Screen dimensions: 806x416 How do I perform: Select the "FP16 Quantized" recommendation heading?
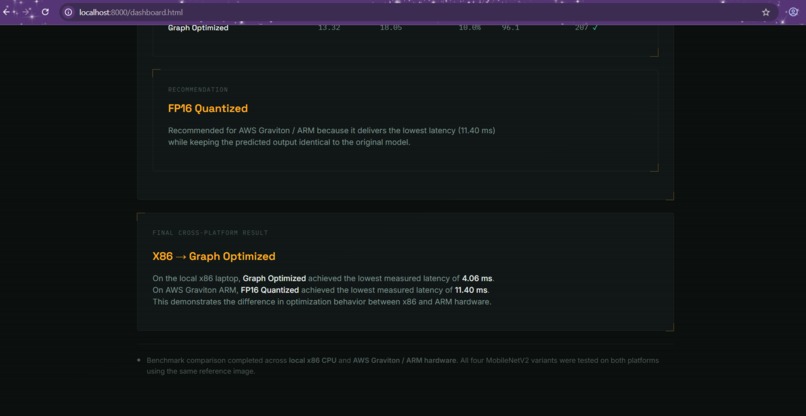(x=208, y=108)
